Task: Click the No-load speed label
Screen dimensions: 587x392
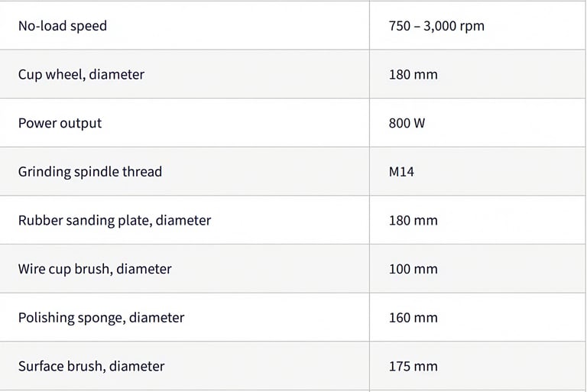Action: click(x=63, y=26)
